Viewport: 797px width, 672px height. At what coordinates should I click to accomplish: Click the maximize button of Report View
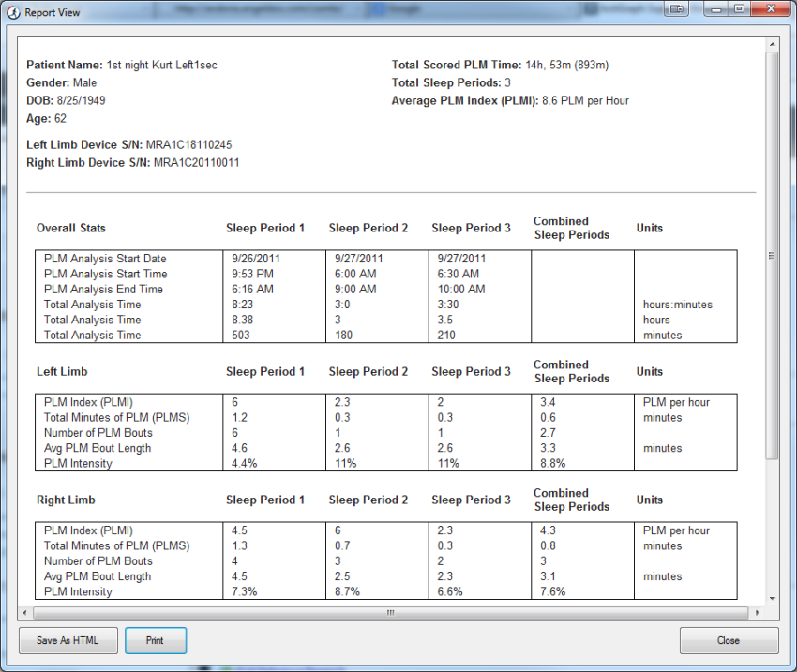click(x=739, y=8)
